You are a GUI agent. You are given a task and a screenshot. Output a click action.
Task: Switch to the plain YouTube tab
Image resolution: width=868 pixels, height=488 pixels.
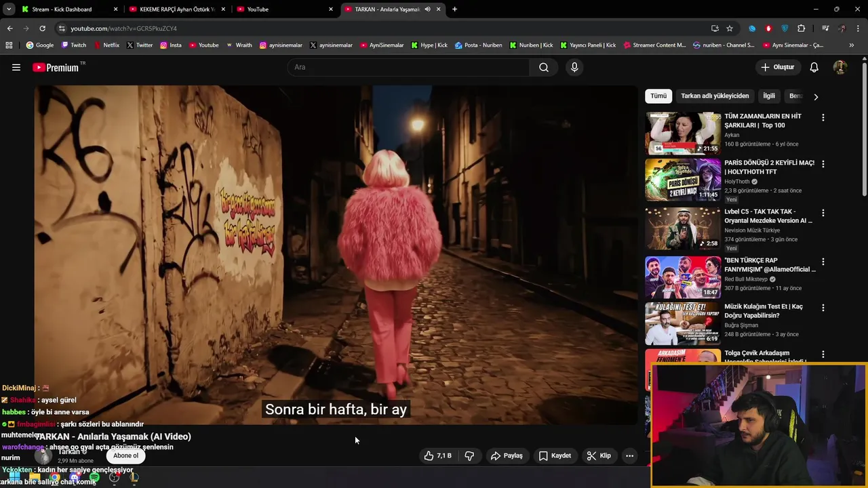click(285, 9)
